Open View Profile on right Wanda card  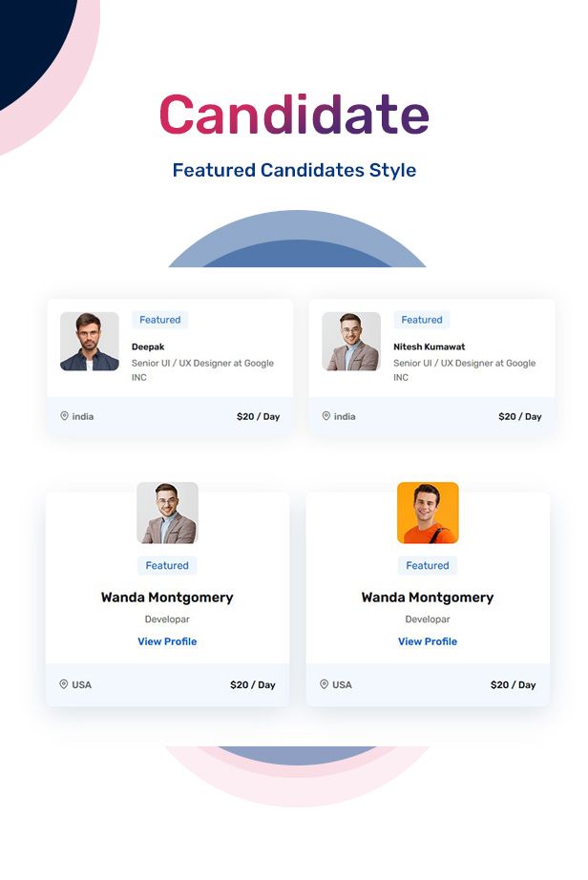(428, 641)
